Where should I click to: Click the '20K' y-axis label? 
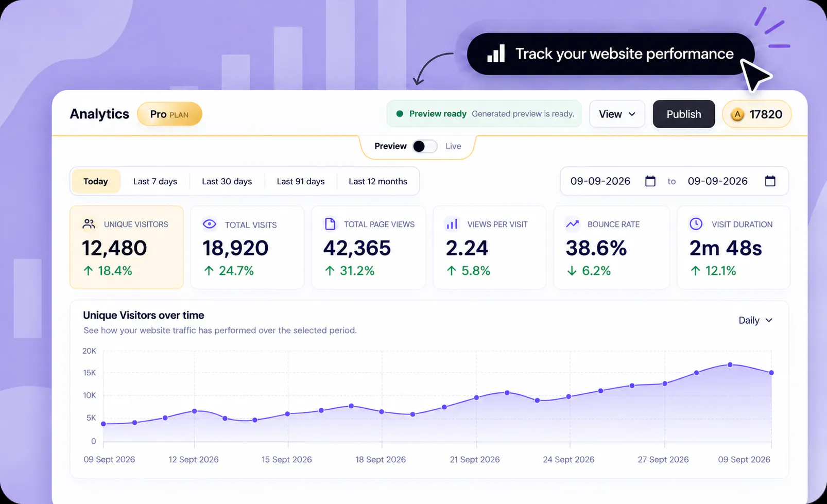89,351
